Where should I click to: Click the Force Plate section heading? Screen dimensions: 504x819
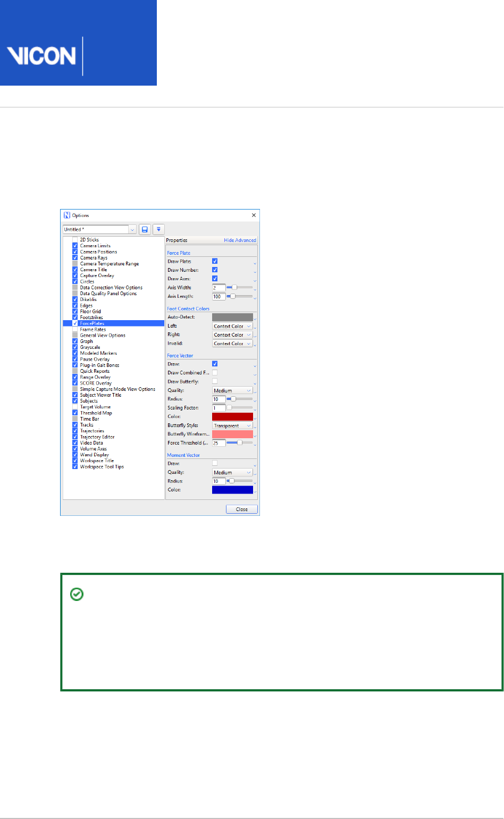pos(179,253)
